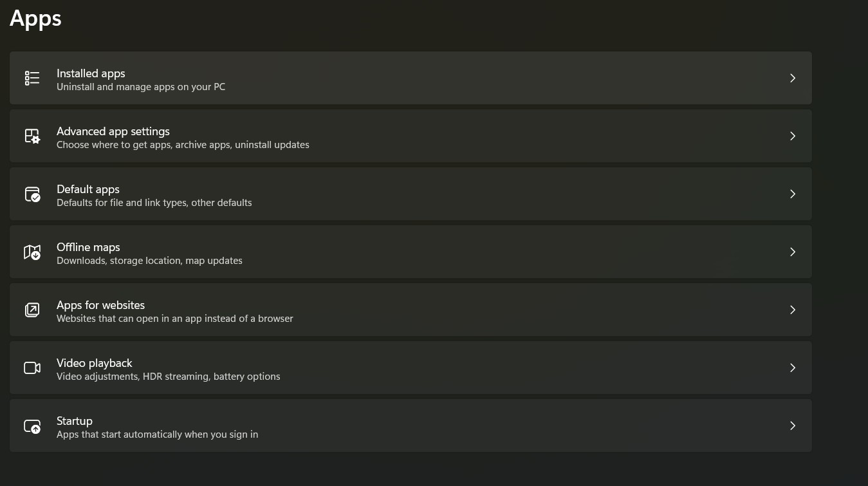The image size is (868, 486).
Task: Click the Advanced app settings gear icon
Action: pos(32,136)
